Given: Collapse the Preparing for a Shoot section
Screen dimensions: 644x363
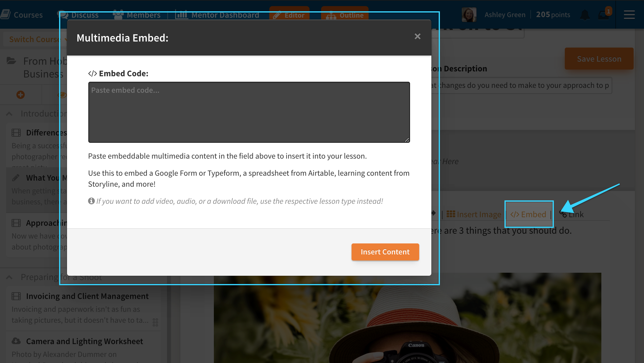Looking at the screenshot, I should click(x=9, y=277).
